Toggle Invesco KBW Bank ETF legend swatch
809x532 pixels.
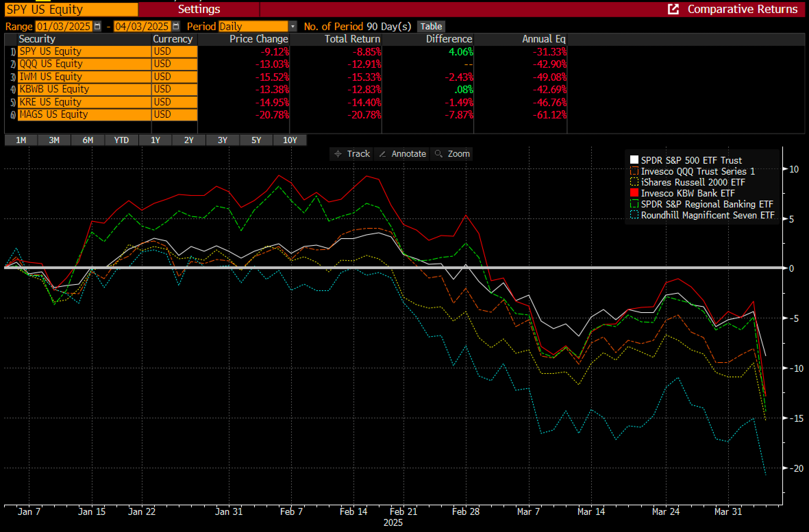pyautogui.click(x=634, y=193)
